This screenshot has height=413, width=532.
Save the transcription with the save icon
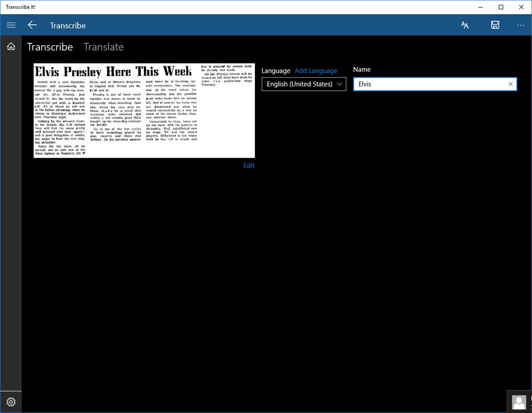[x=494, y=25]
